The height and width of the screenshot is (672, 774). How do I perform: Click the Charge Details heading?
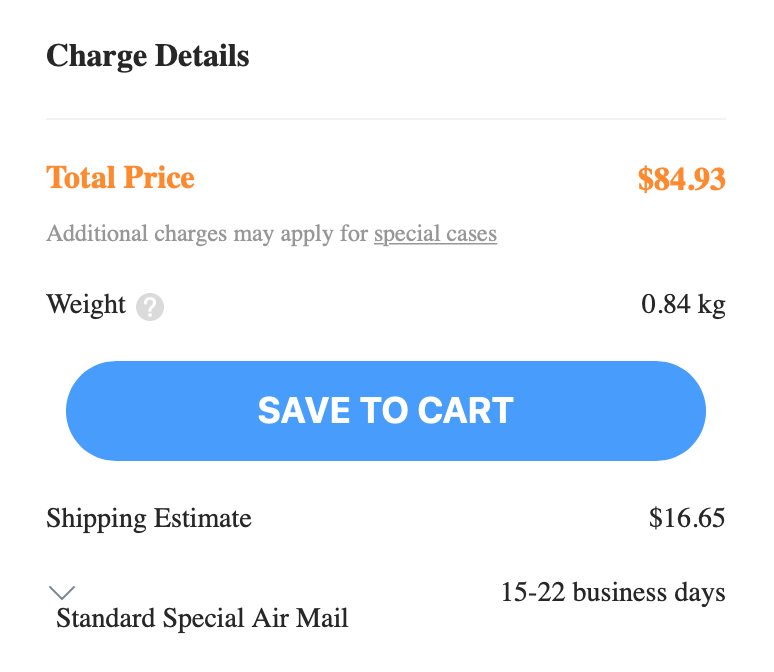coord(148,56)
